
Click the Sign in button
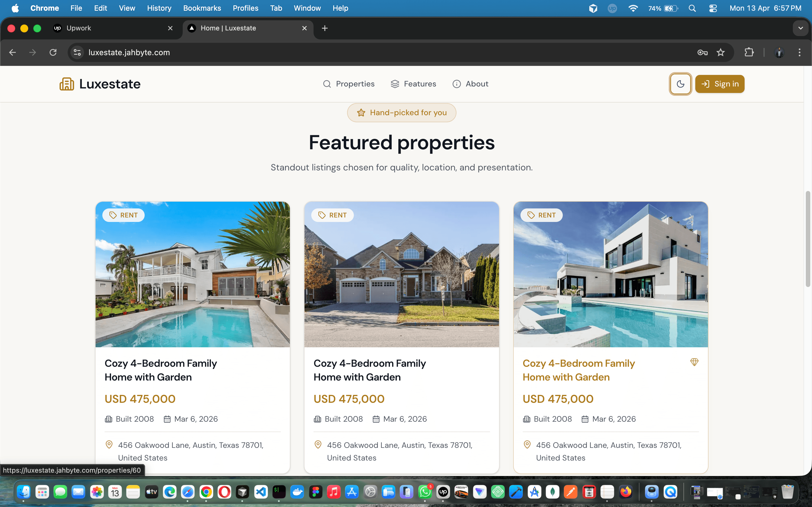click(x=720, y=84)
